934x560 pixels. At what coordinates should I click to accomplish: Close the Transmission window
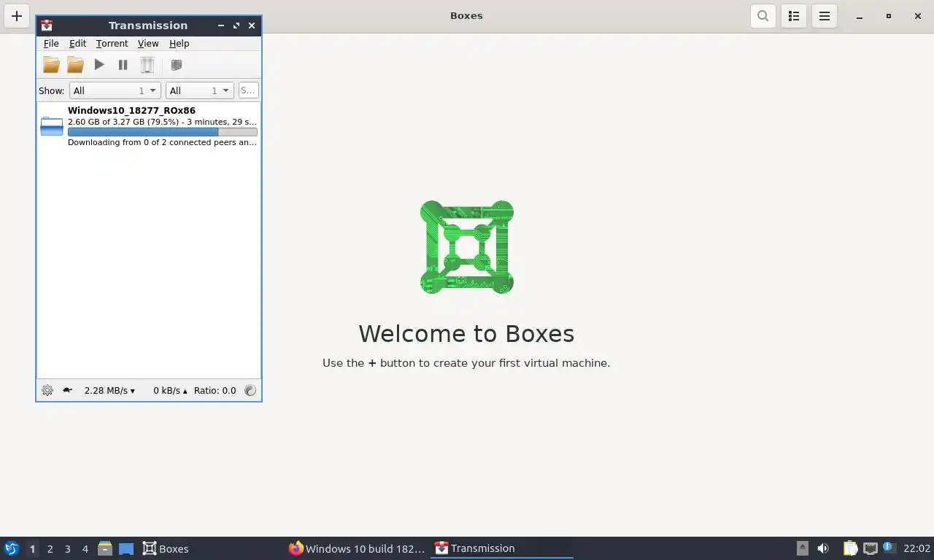point(252,26)
